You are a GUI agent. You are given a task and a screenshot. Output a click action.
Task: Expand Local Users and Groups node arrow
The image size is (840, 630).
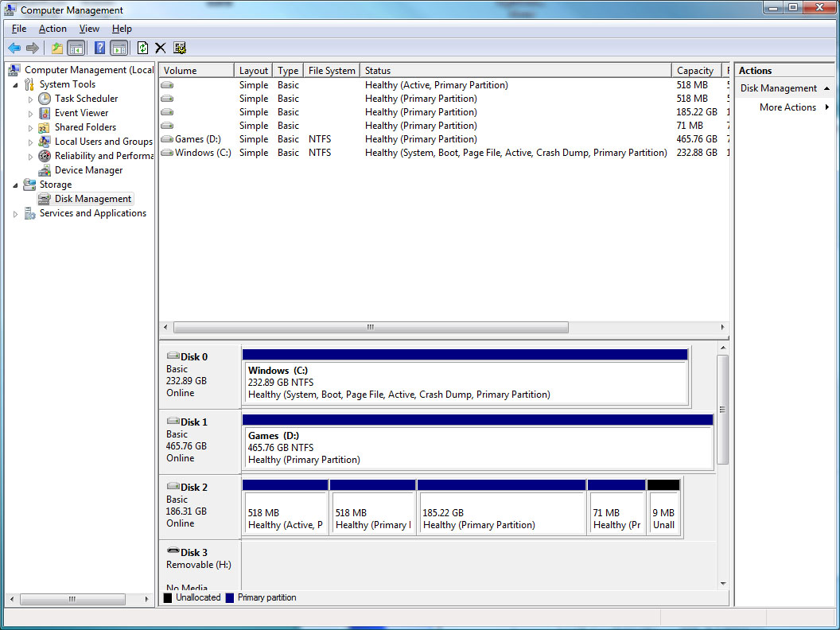(30, 142)
